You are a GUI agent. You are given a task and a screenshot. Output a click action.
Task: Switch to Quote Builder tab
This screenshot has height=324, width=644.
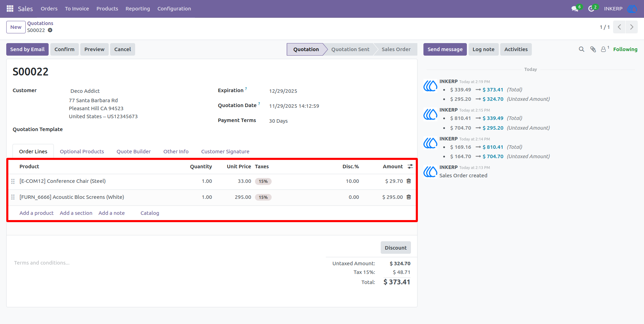point(134,152)
